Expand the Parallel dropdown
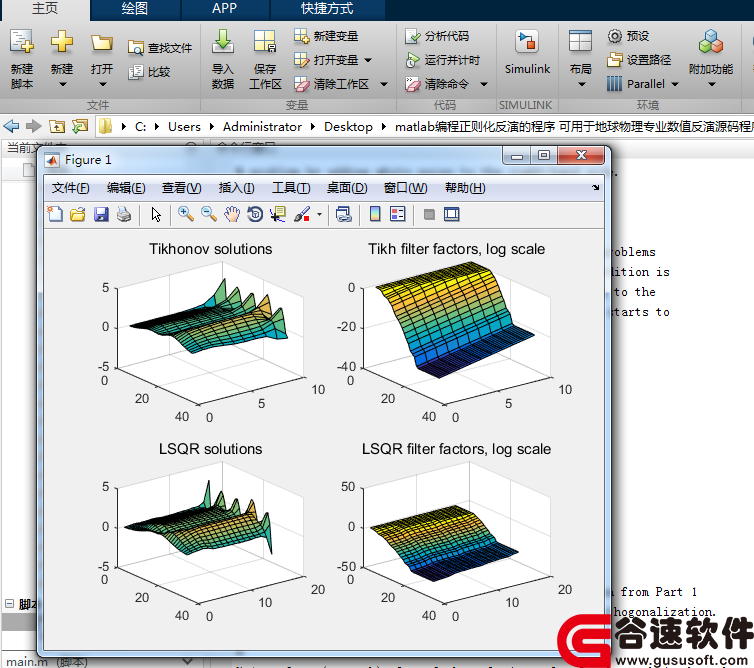 point(675,84)
